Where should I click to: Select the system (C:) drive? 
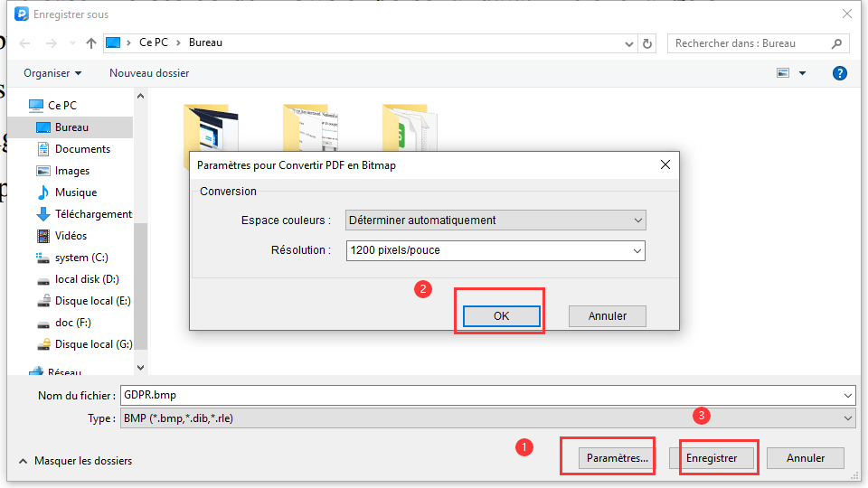tap(81, 258)
